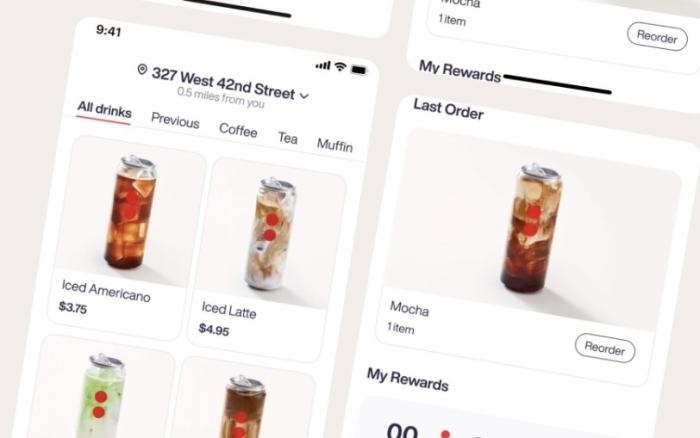
Task: Click Reorder under Last Order Mocha
Action: [x=605, y=348]
